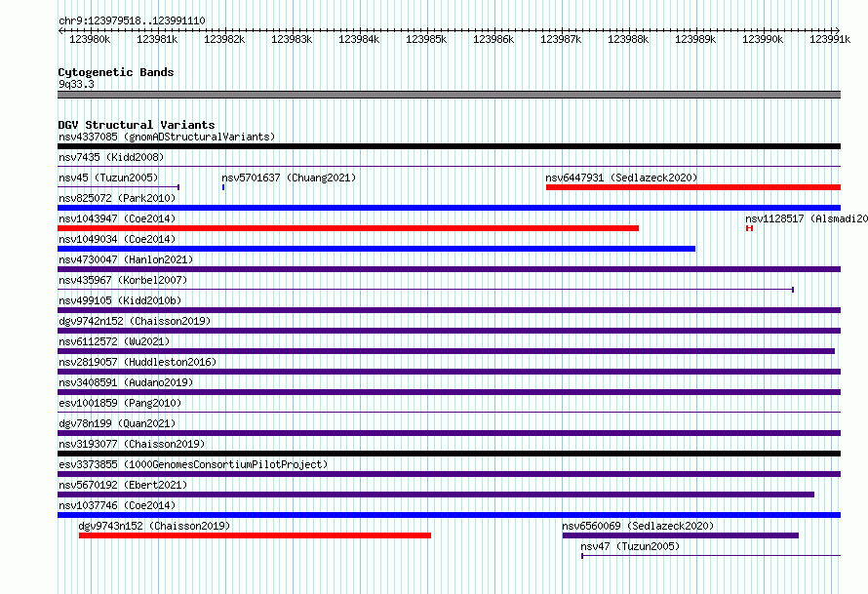Select the gray 9q33.3 band bar
Screen dimensions: 868x594
click(x=449, y=95)
